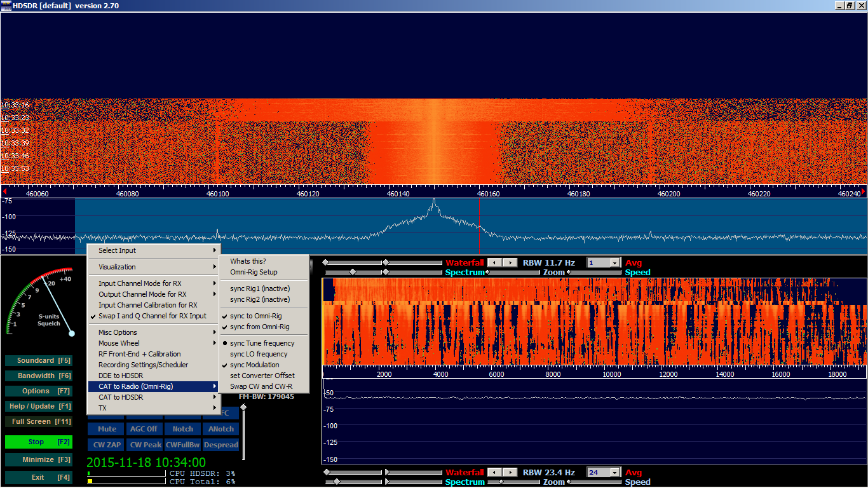Toggle the ANotch button
Screen dimensions: 868x488
221,429
